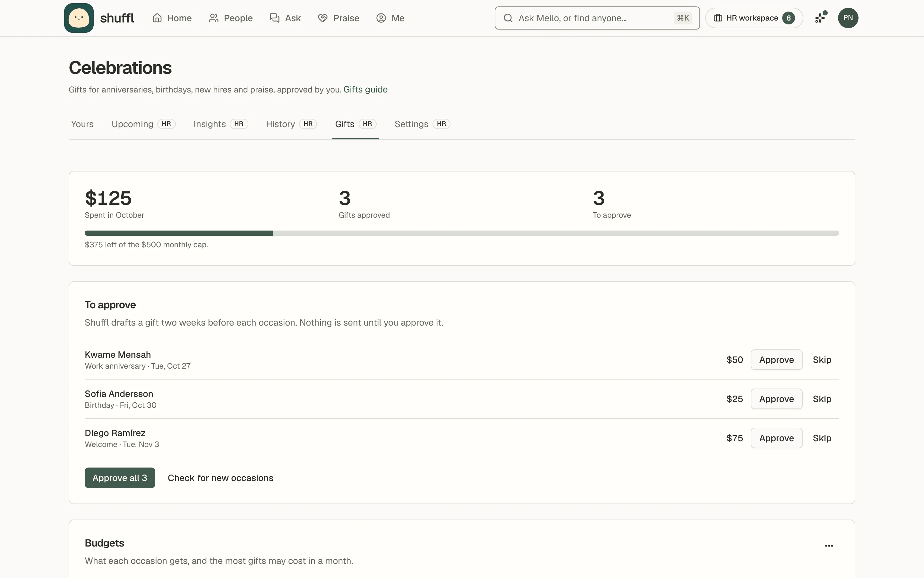Go to the People nav item
This screenshot has width=924, height=578.
click(x=231, y=18)
